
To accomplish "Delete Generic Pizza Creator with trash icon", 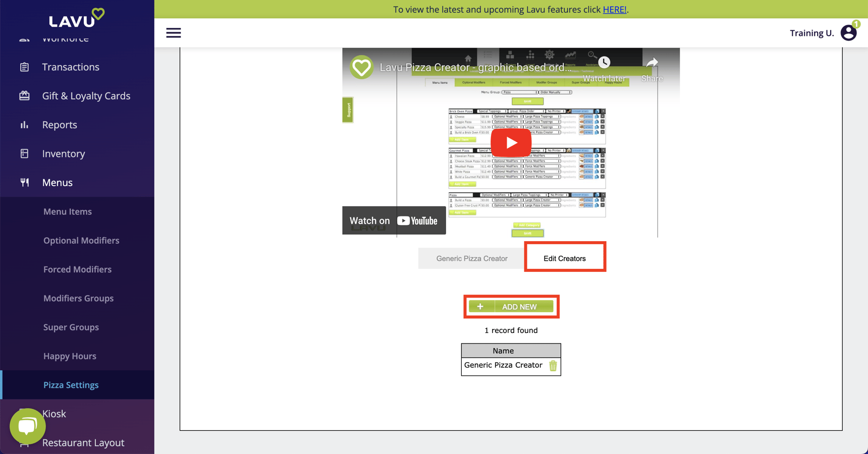I will pyautogui.click(x=553, y=366).
